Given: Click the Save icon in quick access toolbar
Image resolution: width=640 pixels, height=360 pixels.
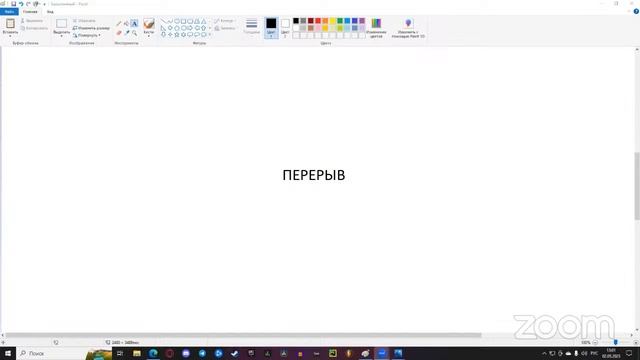Looking at the screenshot, I should point(13,4).
